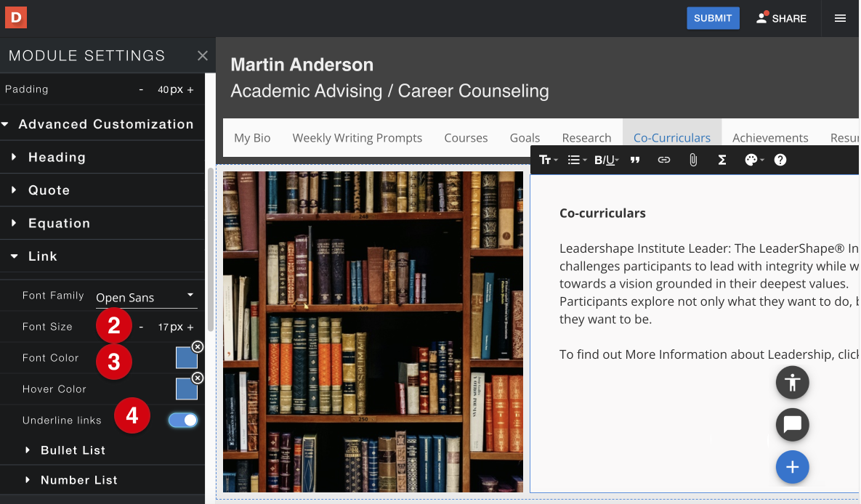Insert a block quote
The width and height of the screenshot is (861, 504).
click(x=635, y=160)
